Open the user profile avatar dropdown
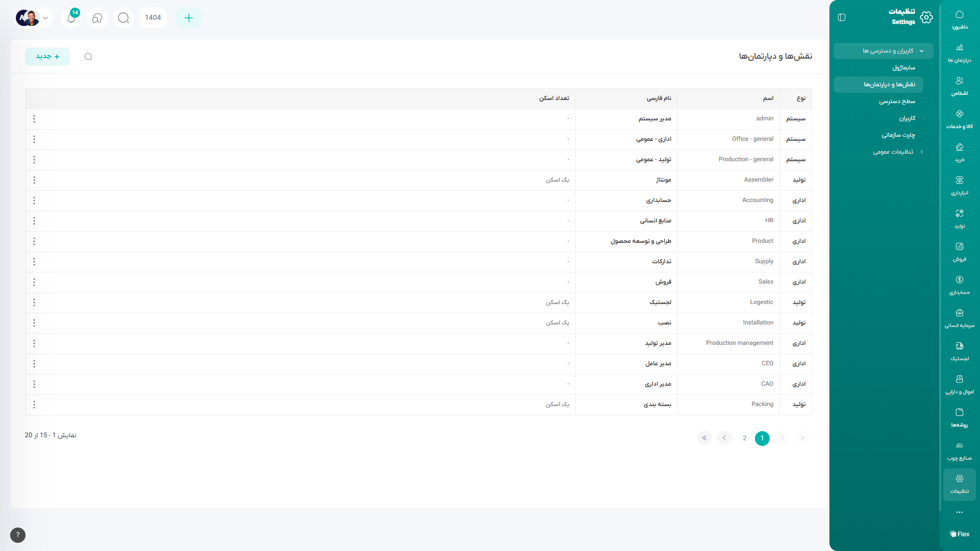The width and height of the screenshot is (980, 551). pyautogui.click(x=33, y=18)
